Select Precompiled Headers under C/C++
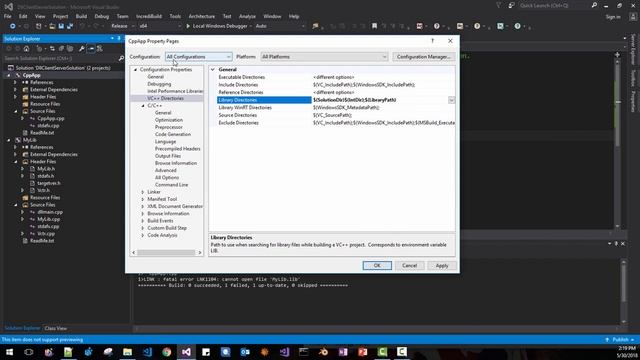Screen dimensions: 640x360 tap(178, 149)
